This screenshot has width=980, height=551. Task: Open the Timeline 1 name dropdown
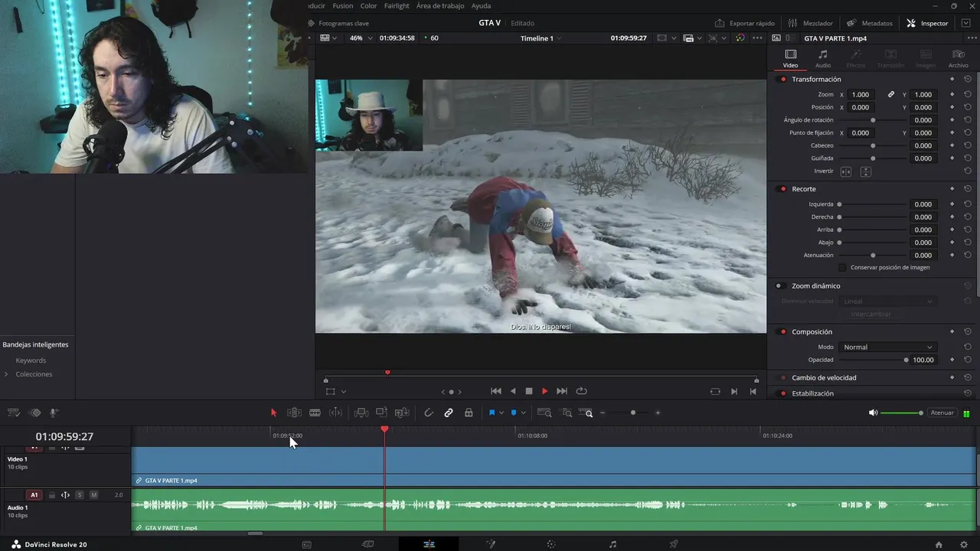[541, 38]
